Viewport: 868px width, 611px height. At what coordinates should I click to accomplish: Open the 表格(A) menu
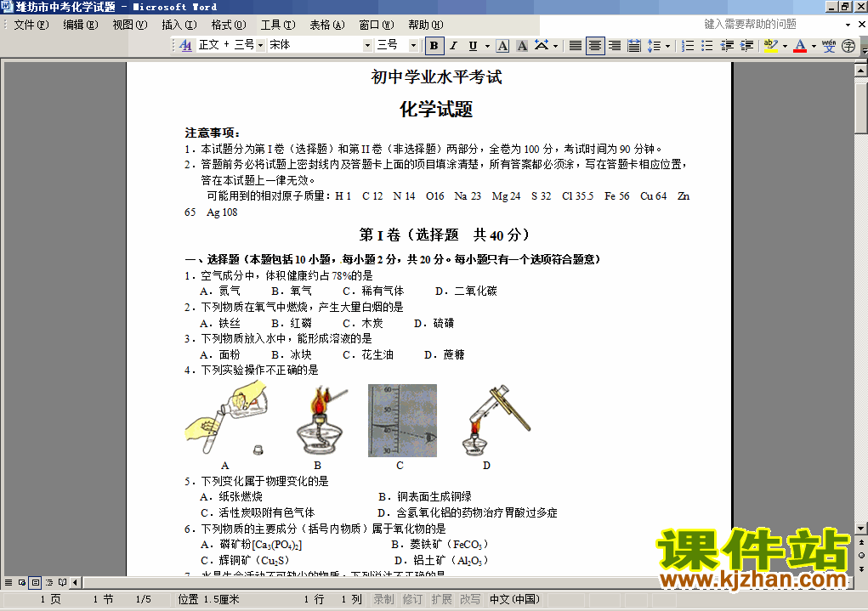pos(327,25)
